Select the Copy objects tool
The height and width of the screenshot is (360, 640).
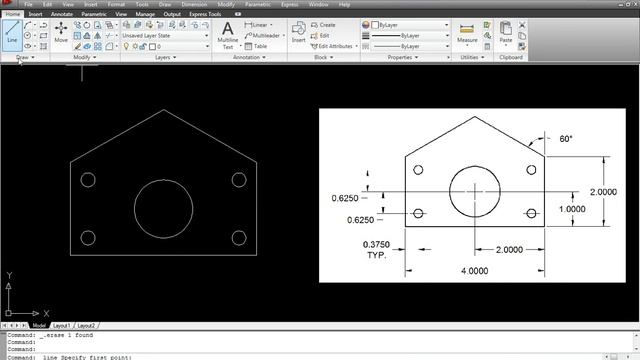77,25
